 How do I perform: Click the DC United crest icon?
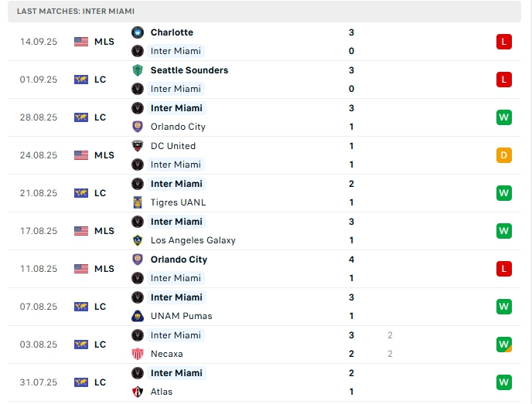[x=138, y=146]
